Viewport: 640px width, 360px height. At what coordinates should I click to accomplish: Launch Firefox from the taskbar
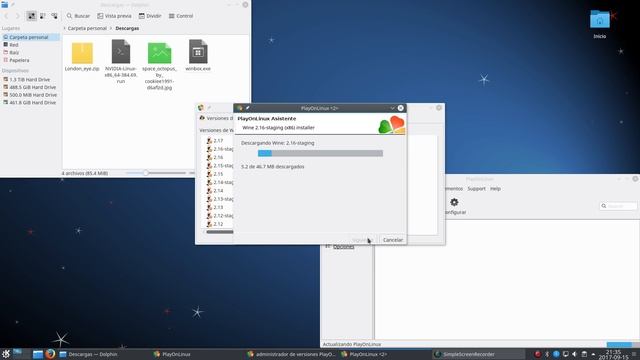click(51, 354)
